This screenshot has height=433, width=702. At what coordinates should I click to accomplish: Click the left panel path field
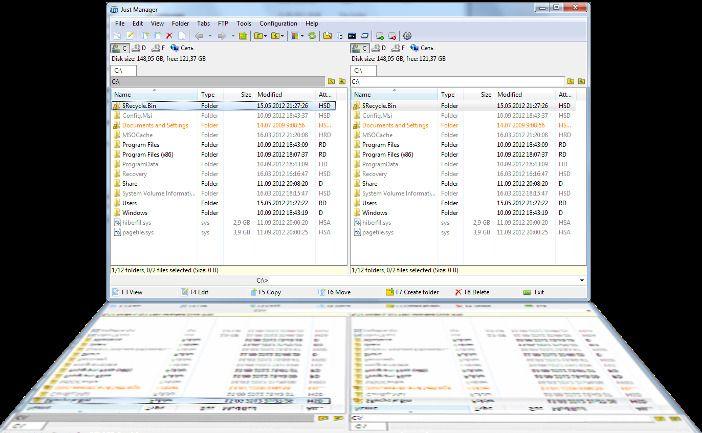(218, 81)
